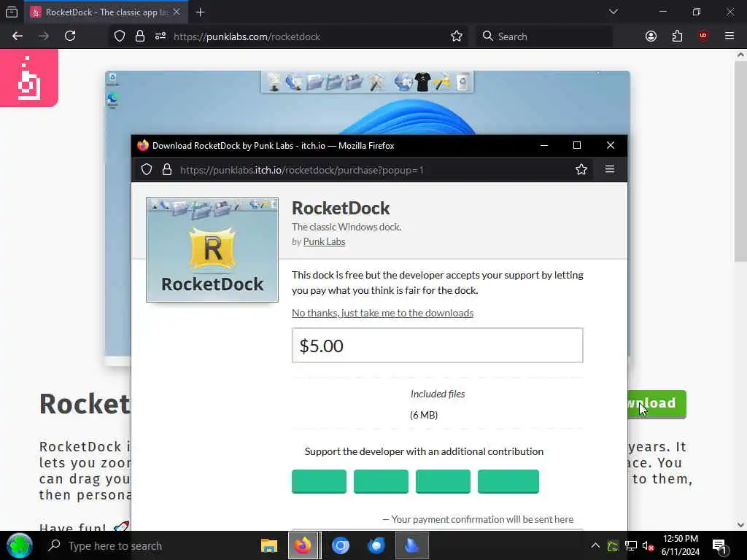This screenshot has width=747, height=560.
Task: Click the muted volume tray icon
Action: tap(648, 546)
